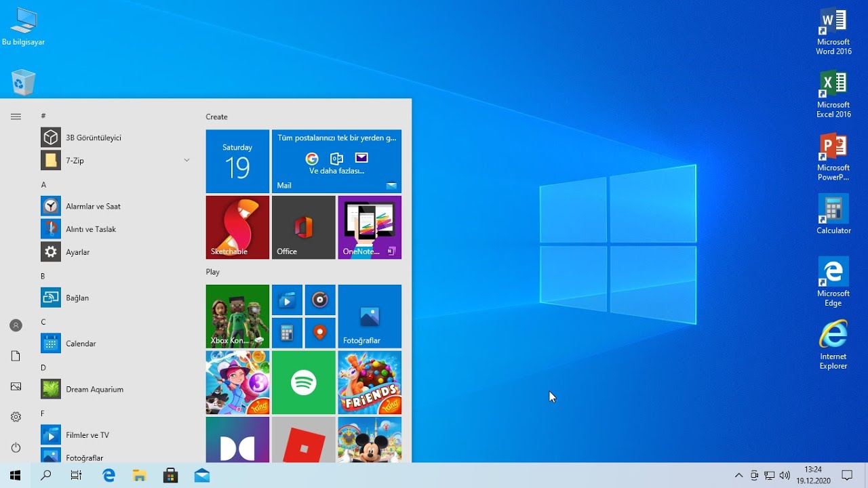Viewport: 868px width, 488px height.
Task: Launch the Bağlan app
Action: (x=115, y=298)
